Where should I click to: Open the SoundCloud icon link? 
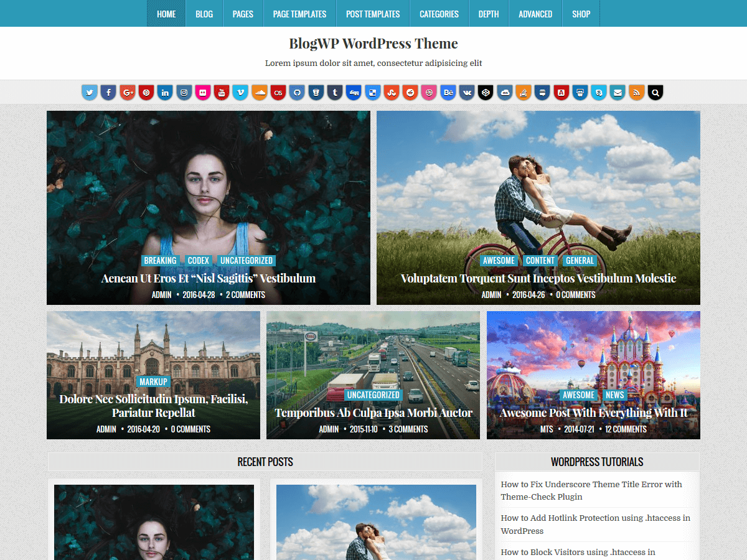(x=260, y=93)
